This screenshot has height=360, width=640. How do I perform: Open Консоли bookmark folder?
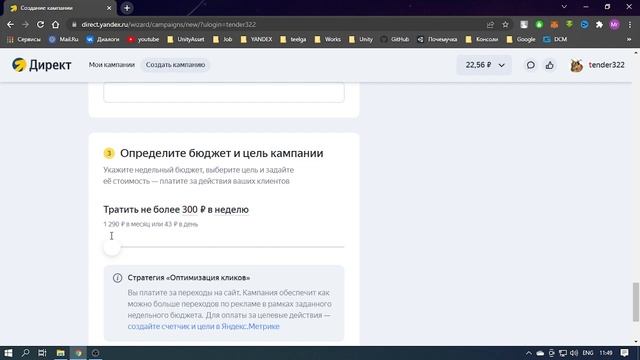tap(482, 39)
